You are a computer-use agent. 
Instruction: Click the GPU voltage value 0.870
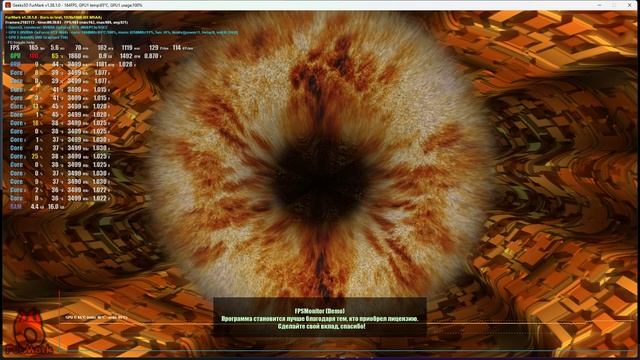pos(151,56)
